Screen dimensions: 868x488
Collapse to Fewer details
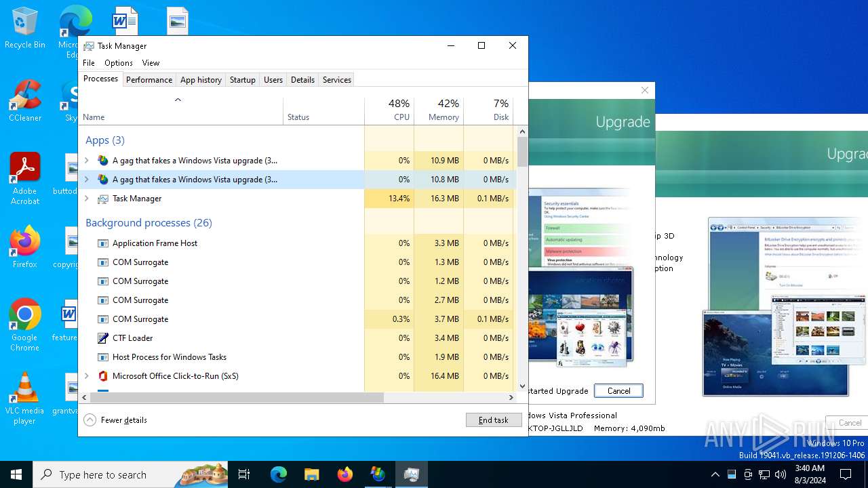click(x=115, y=420)
